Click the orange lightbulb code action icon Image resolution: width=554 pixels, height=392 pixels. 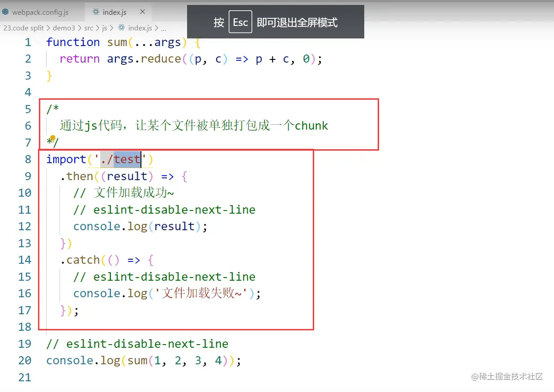(x=53, y=138)
